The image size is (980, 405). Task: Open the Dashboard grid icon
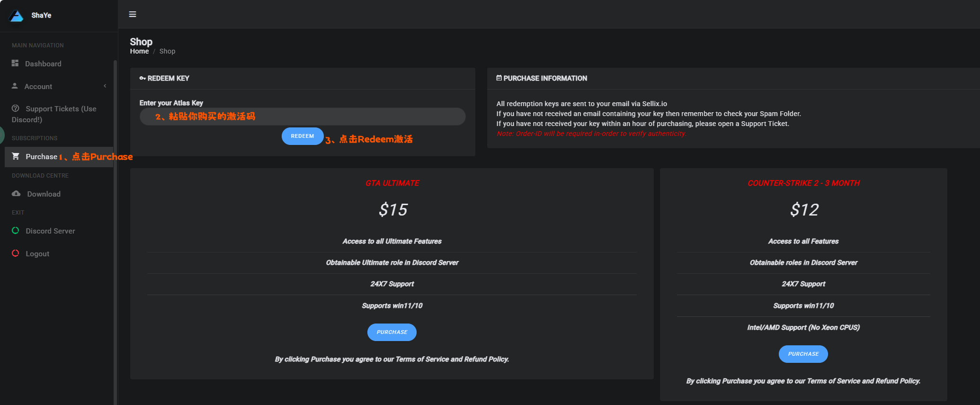coord(15,63)
